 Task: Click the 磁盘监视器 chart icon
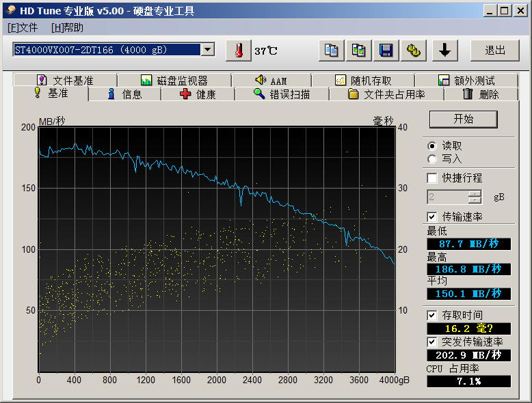click(146, 81)
